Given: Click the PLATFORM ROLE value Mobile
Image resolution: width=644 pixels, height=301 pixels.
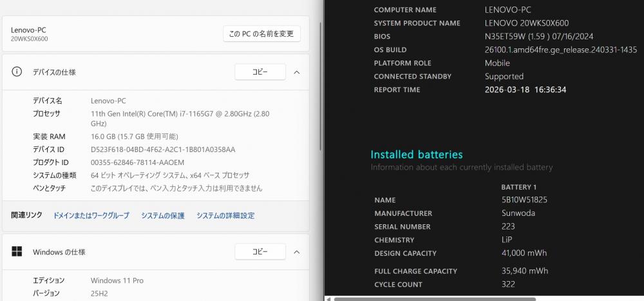Looking at the screenshot, I should [497, 63].
